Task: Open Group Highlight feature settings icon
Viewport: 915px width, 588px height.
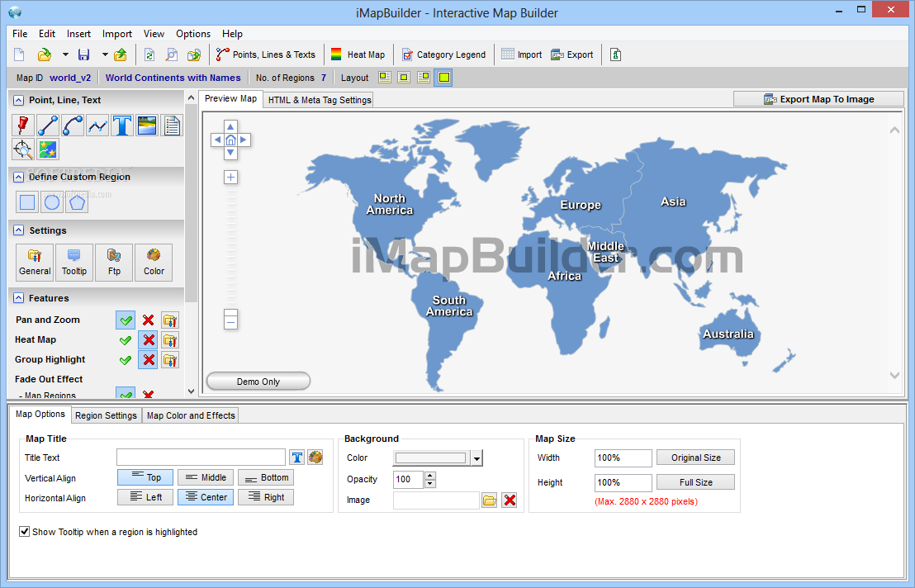Action: pos(170,360)
